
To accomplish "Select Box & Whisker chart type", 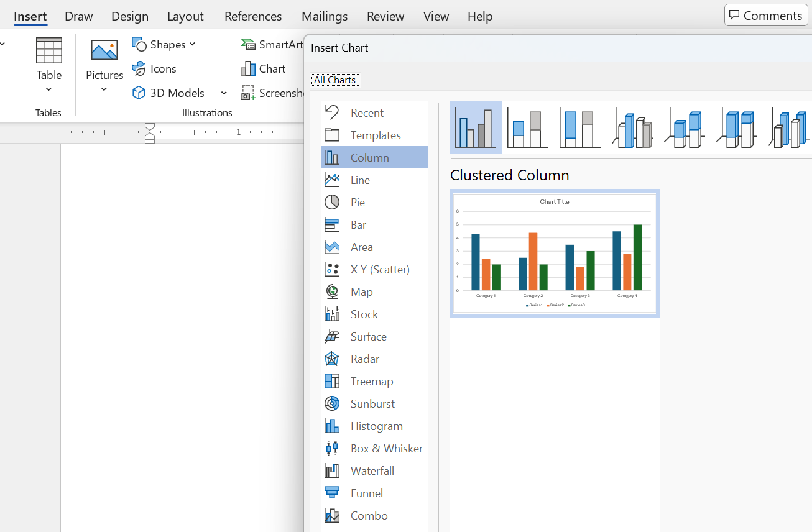I will pyautogui.click(x=374, y=448).
